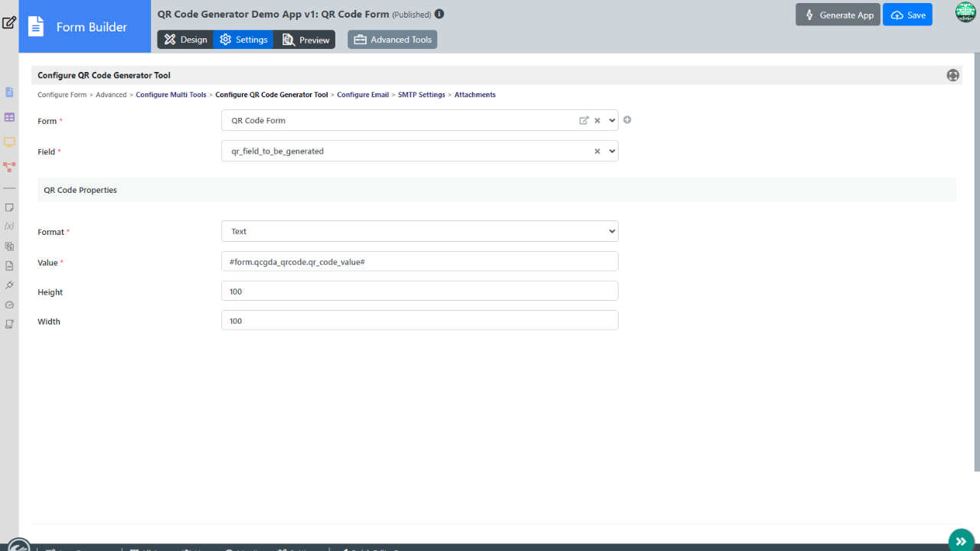Expand the Field dropdown arrow
Image resolution: width=980 pixels, height=551 pixels.
tap(612, 152)
